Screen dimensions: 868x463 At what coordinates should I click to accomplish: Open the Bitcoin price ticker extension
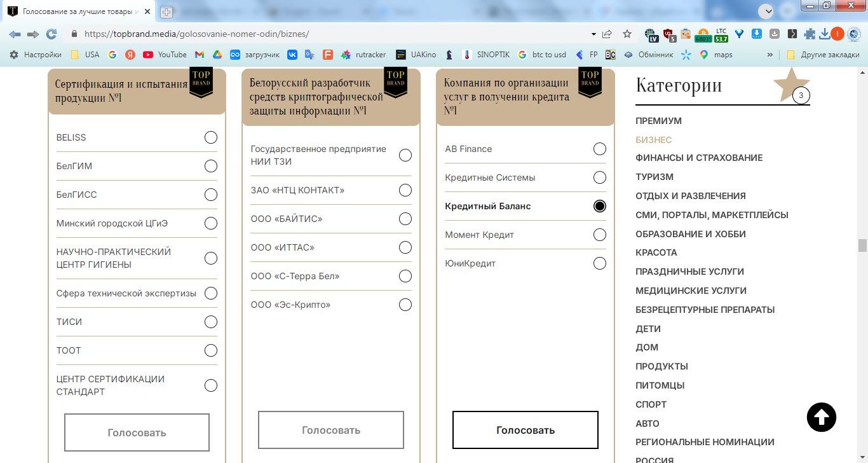[x=703, y=35]
